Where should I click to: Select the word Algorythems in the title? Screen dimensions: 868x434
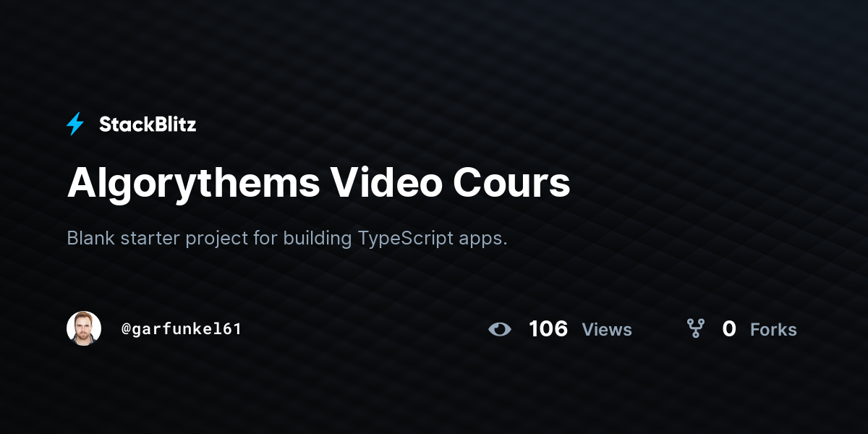(194, 183)
